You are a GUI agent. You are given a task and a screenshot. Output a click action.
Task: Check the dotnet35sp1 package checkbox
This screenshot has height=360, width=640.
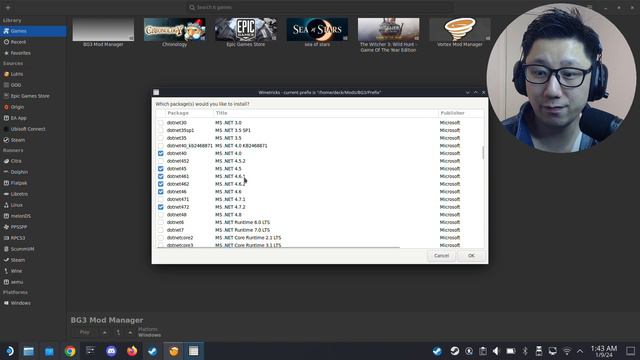160,130
